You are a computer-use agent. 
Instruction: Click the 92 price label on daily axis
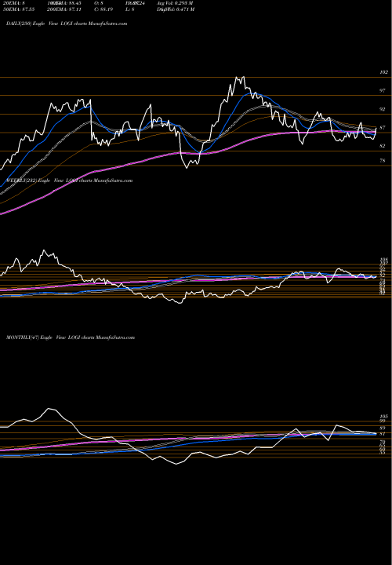[x=383, y=109]
